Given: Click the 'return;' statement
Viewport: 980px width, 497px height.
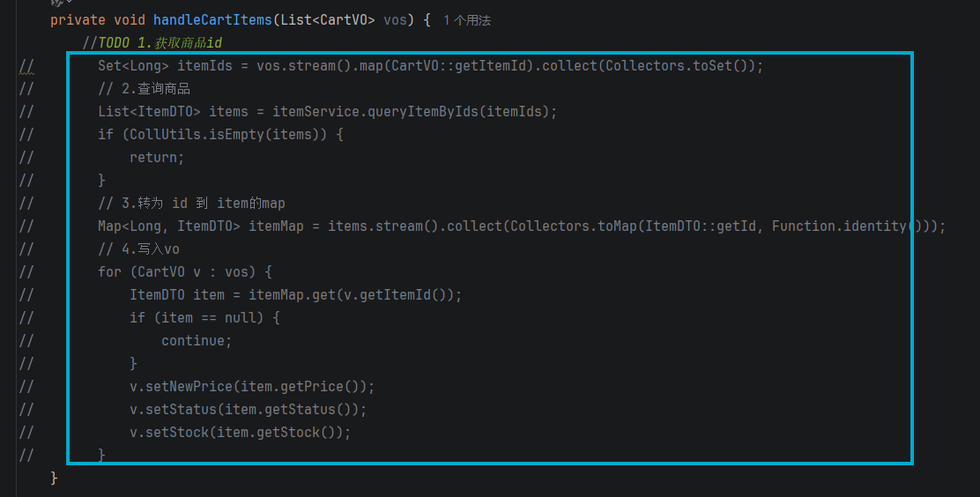Looking at the screenshot, I should [x=157, y=158].
